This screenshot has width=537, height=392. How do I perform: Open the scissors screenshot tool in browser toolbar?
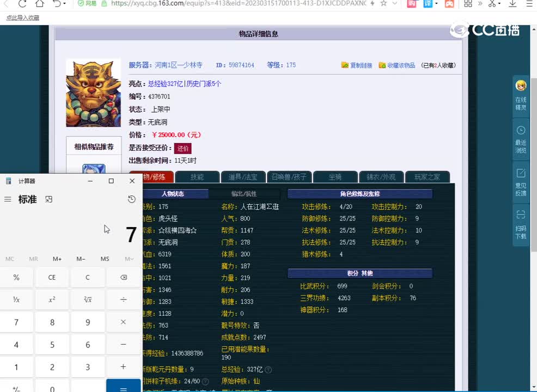tap(491, 5)
